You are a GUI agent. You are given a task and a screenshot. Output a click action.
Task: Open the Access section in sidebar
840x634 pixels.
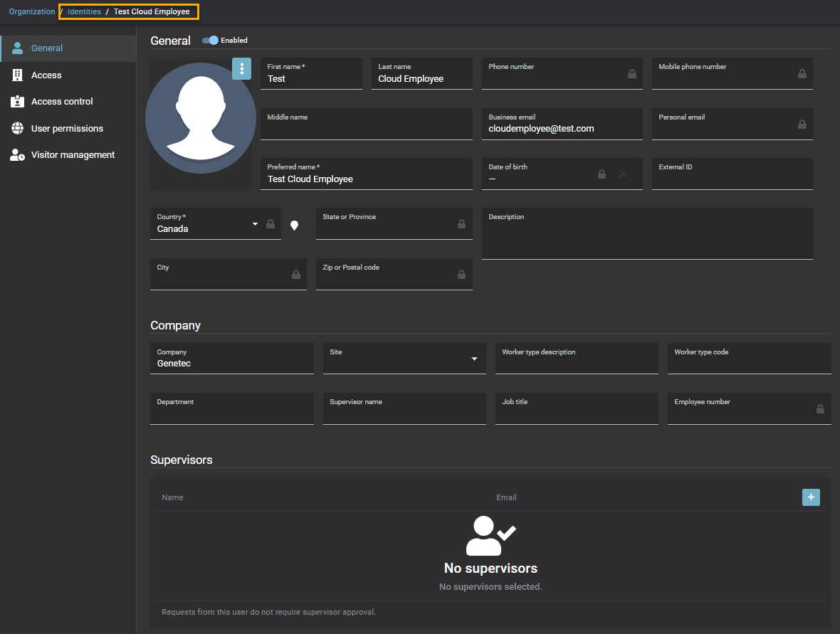[46, 75]
